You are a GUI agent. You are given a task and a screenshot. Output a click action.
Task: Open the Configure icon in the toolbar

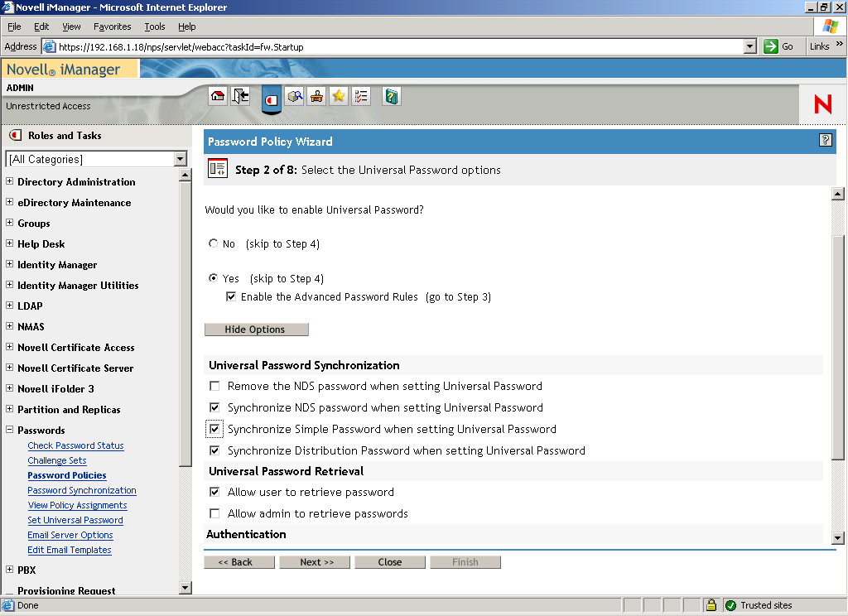tap(316, 96)
